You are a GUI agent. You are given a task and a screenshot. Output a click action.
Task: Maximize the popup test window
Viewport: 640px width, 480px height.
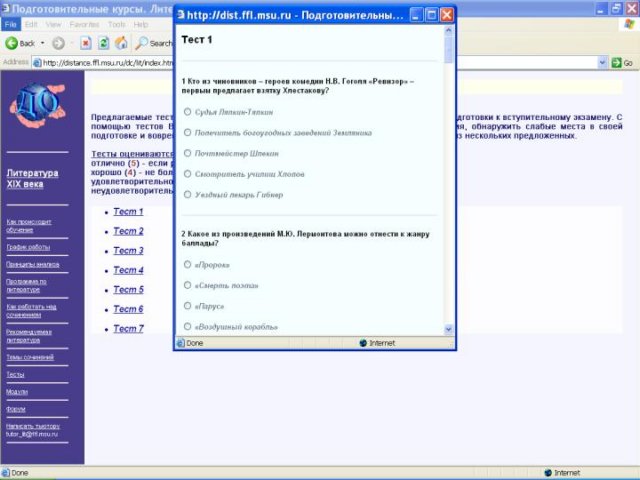click(x=431, y=15)
